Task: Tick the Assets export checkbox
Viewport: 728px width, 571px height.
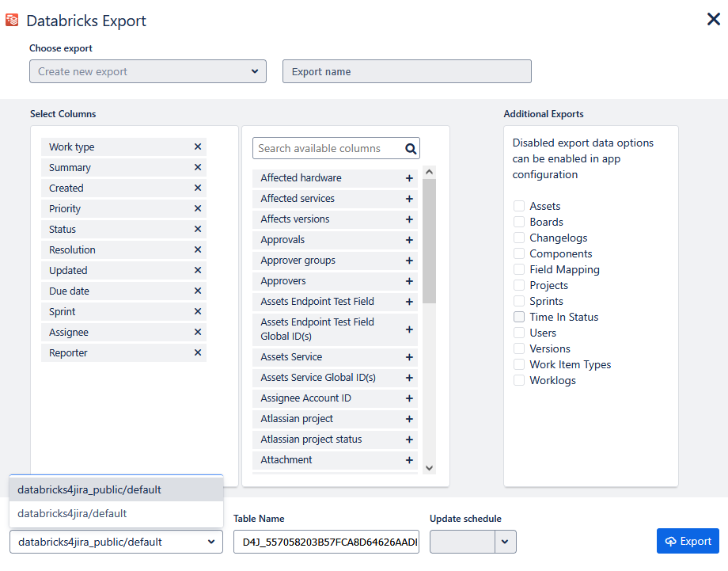Action: click(519, 206)
